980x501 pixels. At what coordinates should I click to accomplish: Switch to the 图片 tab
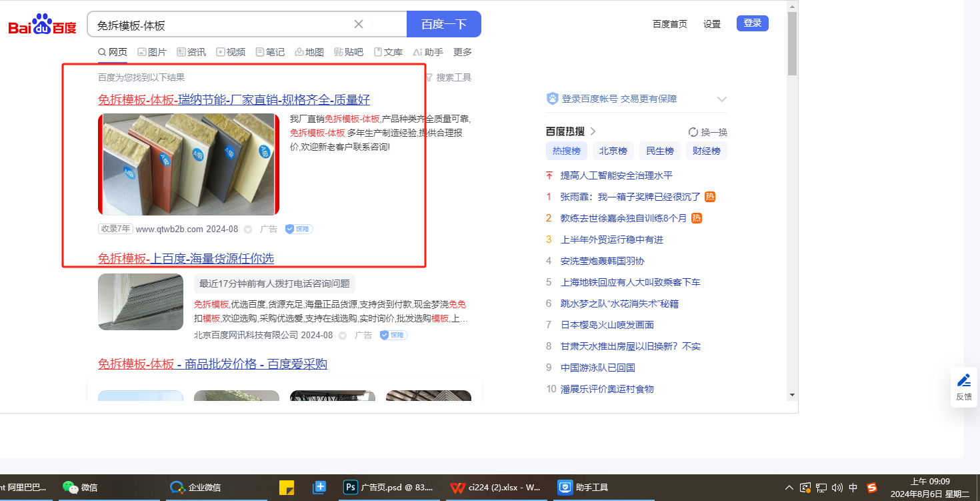tap(152, 52)
